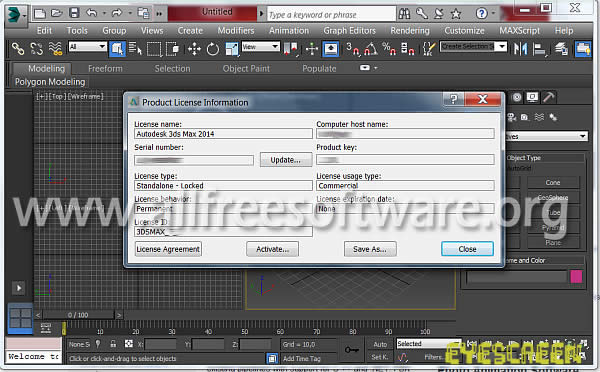Toggle the selection lock icon
Viewport: 600px width, 372px height.
tap(113, 344)
